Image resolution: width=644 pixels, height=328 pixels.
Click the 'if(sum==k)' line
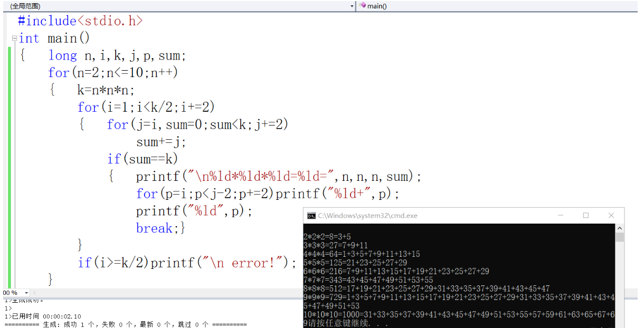point(143,159)
